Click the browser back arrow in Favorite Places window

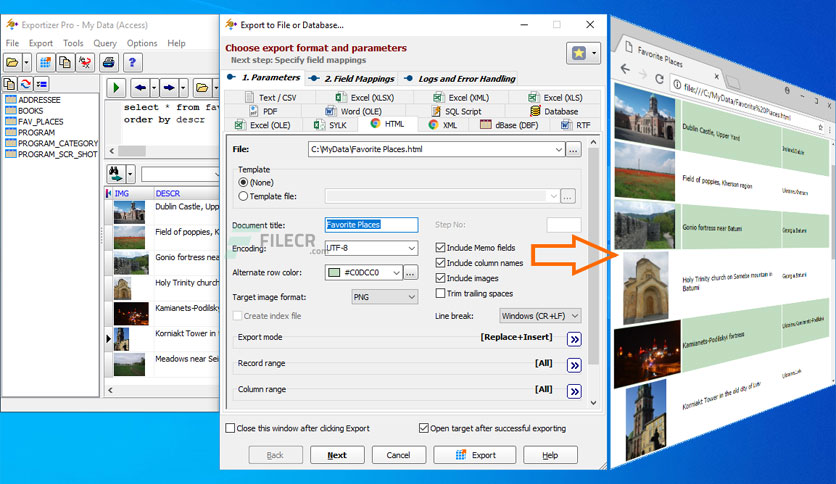coord(625,69)
